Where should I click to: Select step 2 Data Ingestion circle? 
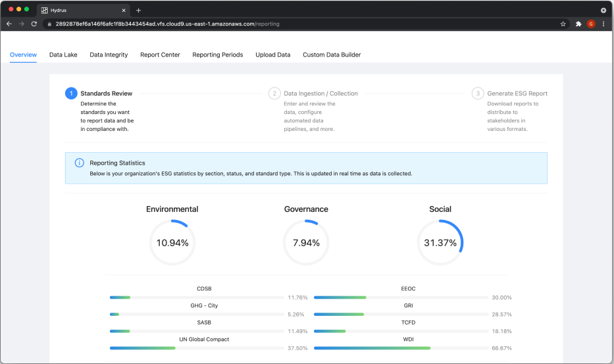pos(274,93)
